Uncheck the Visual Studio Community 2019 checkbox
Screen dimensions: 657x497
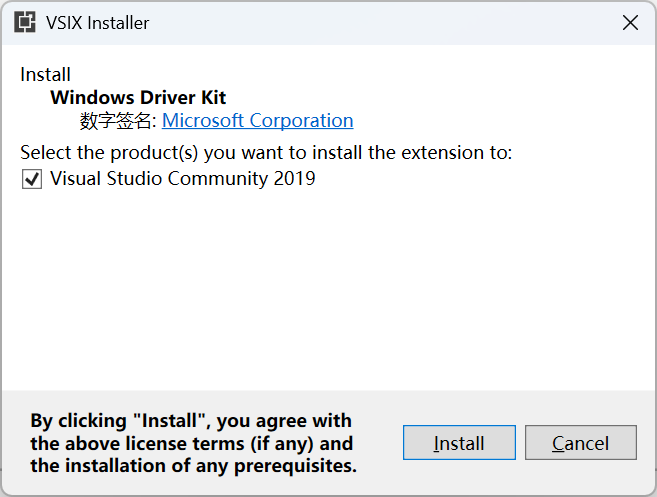(x=32, y=179)
